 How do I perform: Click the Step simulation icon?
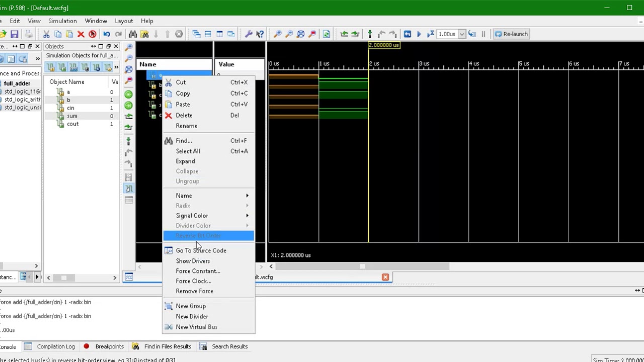coord(472,34)
